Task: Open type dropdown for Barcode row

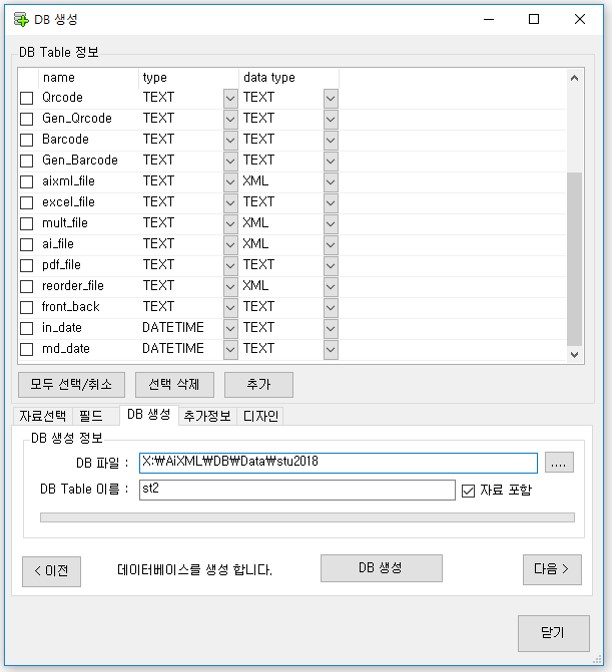Action: click(x=230, y=140)
